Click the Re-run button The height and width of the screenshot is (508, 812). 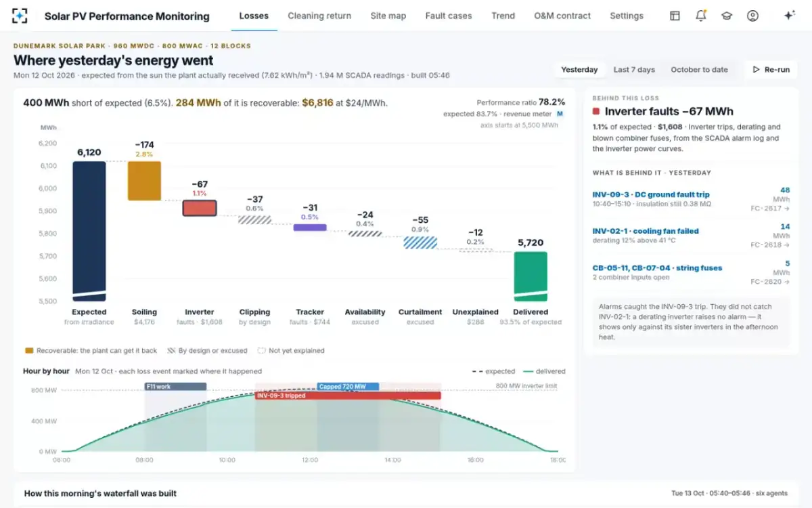point(771,70)
